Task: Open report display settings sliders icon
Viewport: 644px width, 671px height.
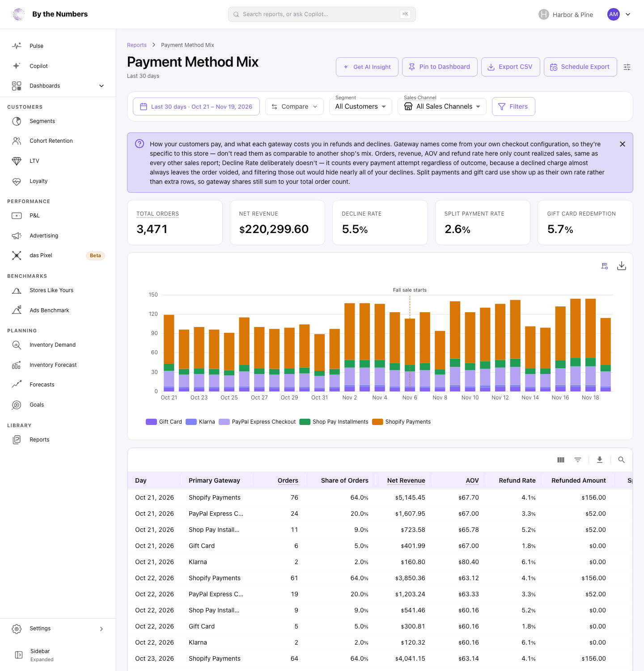Action: click(627, 67)
